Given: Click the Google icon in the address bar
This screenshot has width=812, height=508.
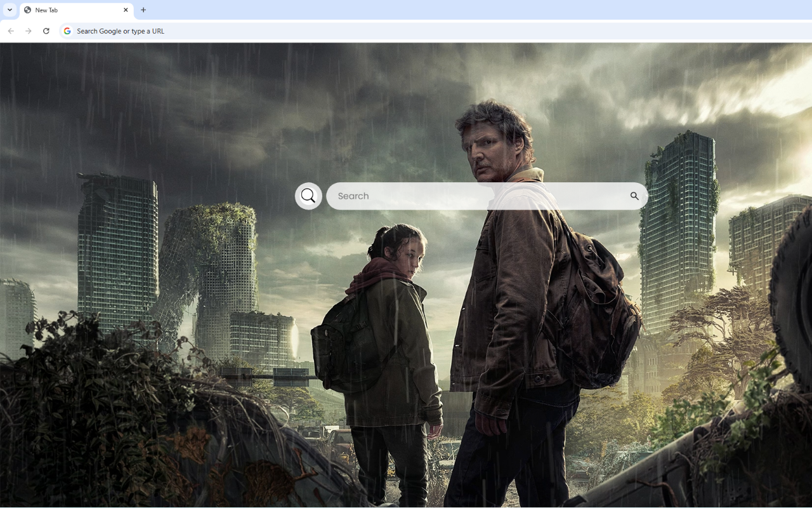Looking at the screenshot, I should click(x=67, y=31).
